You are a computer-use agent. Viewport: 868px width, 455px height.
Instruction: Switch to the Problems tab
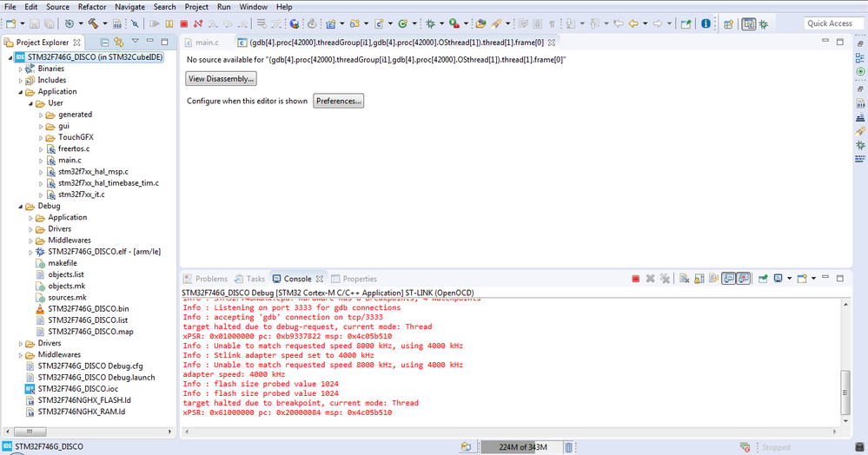click(x=205, y=279)
